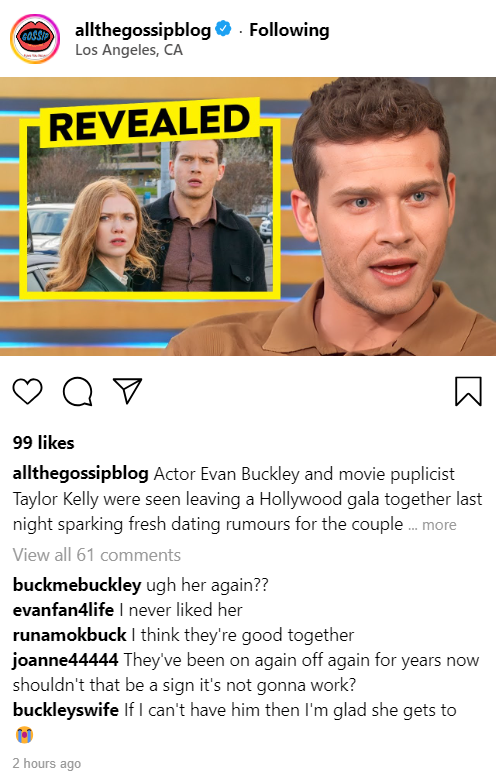Click allthegossipblog name in caption
This screenshot has width=496, height=783.
80,473
